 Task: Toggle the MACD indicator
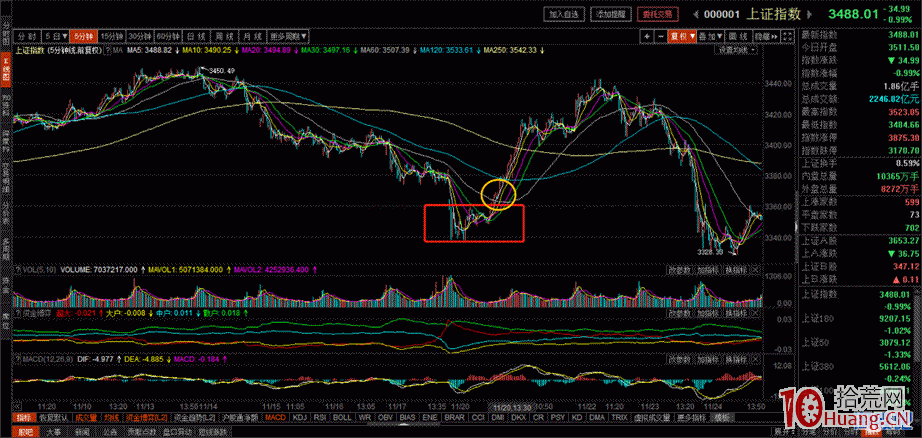click(274, 417)
